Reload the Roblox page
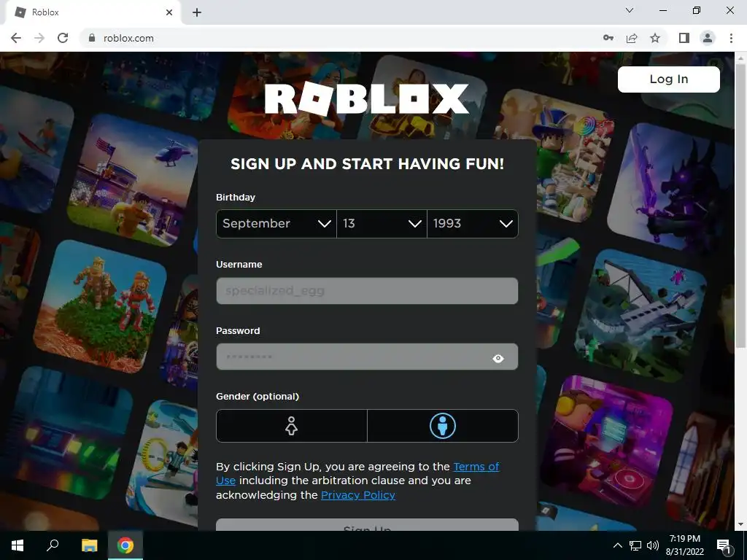Image resolution: width=747 pixels, height=560 pixels. click(x=63, y=38)
